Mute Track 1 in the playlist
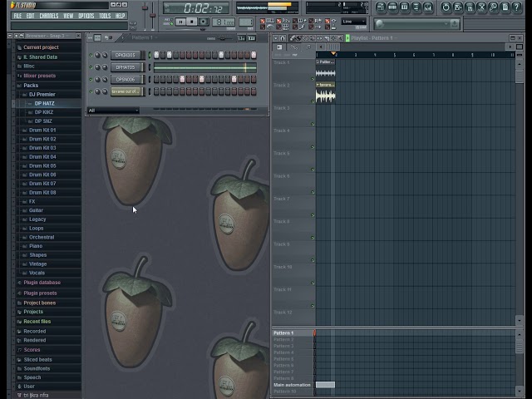This screenshot has width=532, height=399. tap(313, 79)
